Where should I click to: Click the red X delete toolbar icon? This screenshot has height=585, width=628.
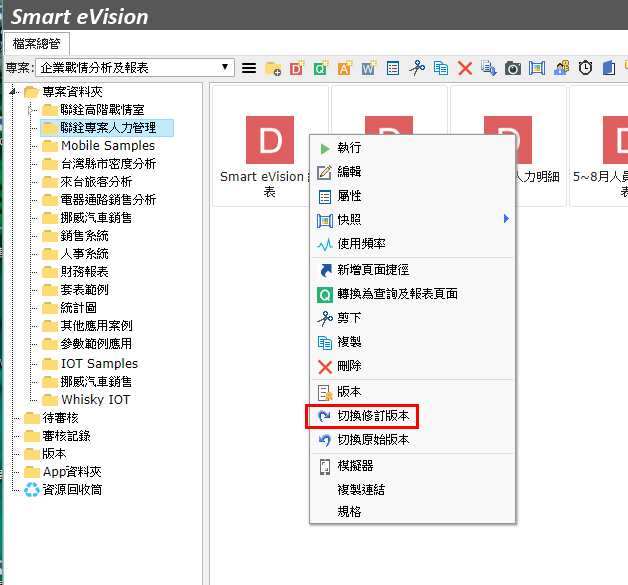[465, 68]
